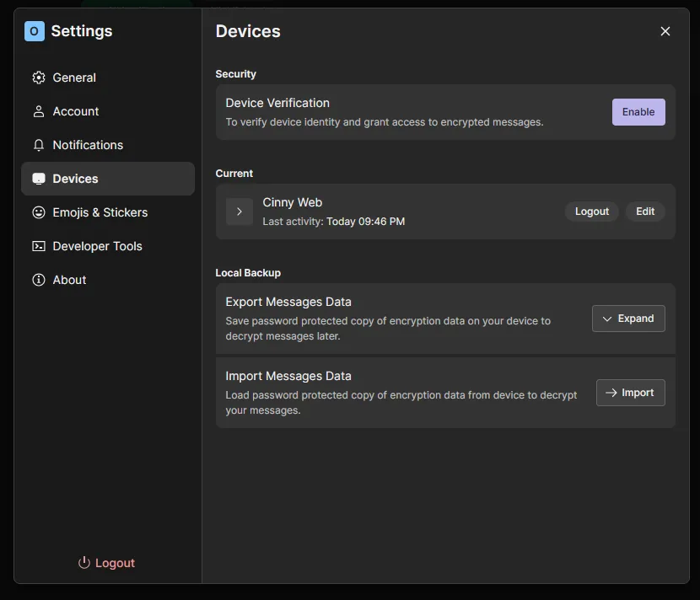Close the Settings dialog
The image size is (700, 600).
(x=665, y=31)
